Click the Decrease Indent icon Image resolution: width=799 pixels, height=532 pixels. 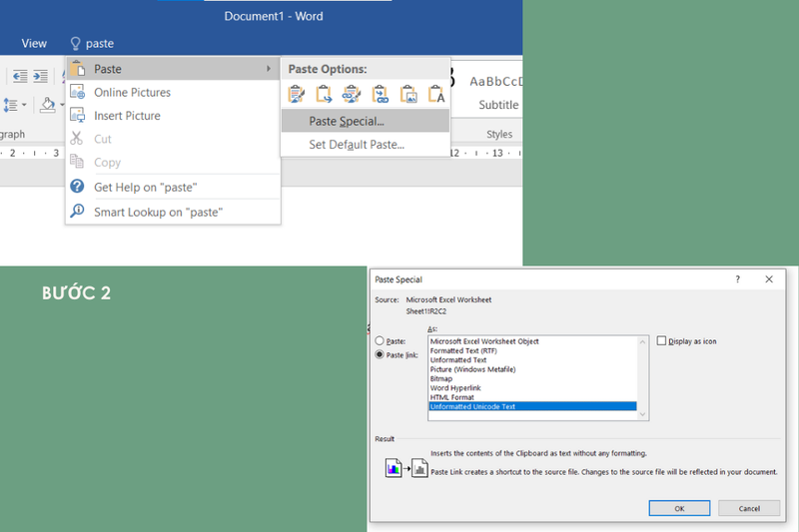pos(19,77)
